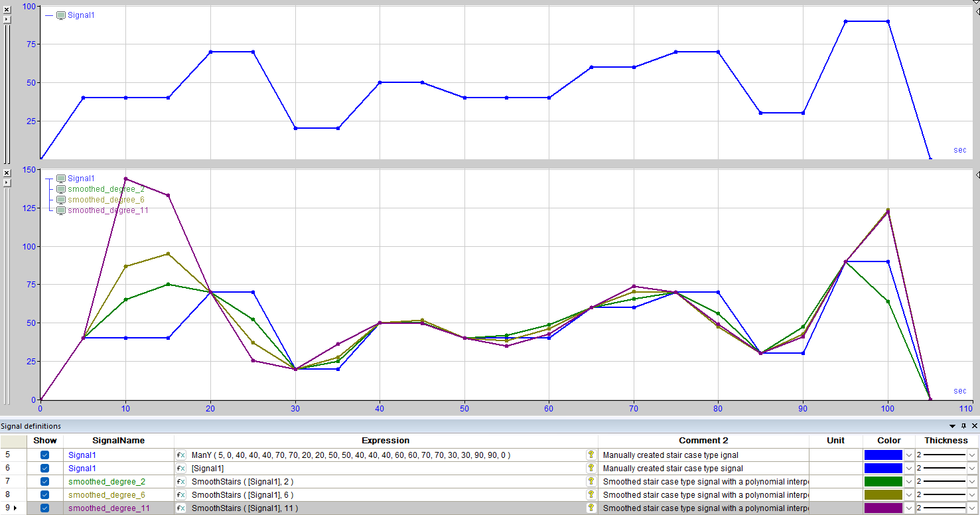Viewport: 980px width, 515px height.
Task: Click the Thickness column header
Action: (947, 441)
